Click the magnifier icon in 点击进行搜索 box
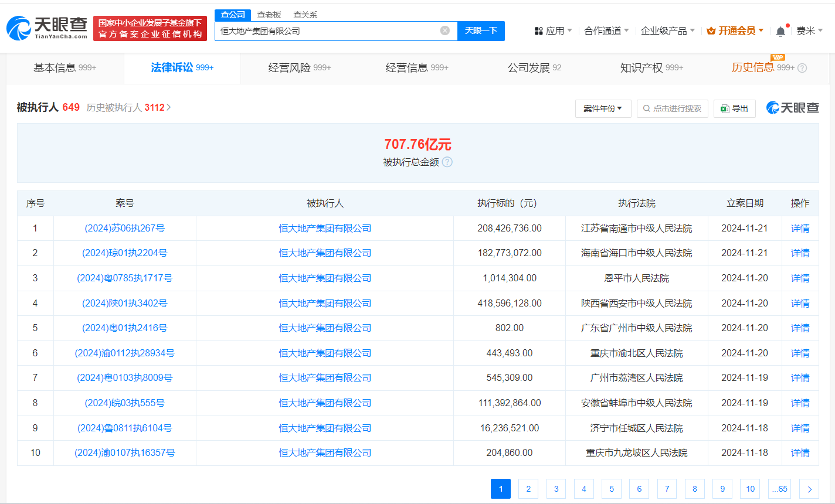The width and height of the screenshot is (835, 504). [x=647, y=108]
